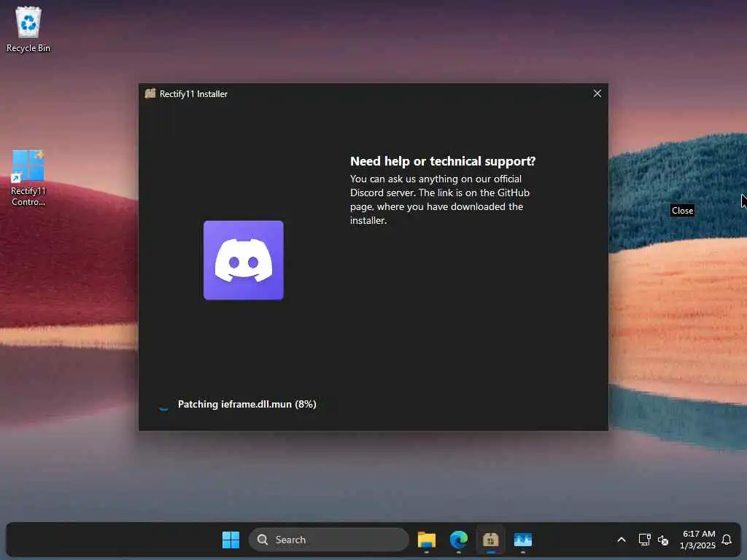747x560 pixels.
Task: Click the "Close" tooltip label
Action: 682,211
